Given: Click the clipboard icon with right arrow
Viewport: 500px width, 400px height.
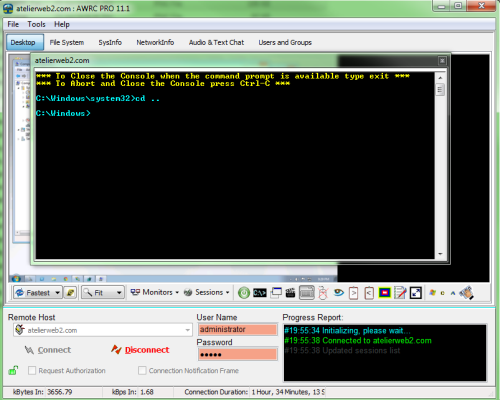Looking at the screenshot, I should tap(353, 293).
